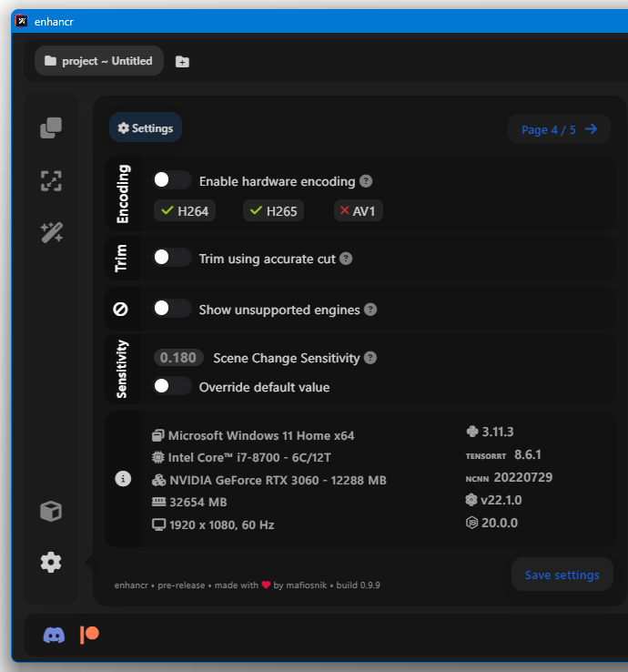Click Save settings
The height and width of the screenshot is (672, 628).
(x=562, y=575)
